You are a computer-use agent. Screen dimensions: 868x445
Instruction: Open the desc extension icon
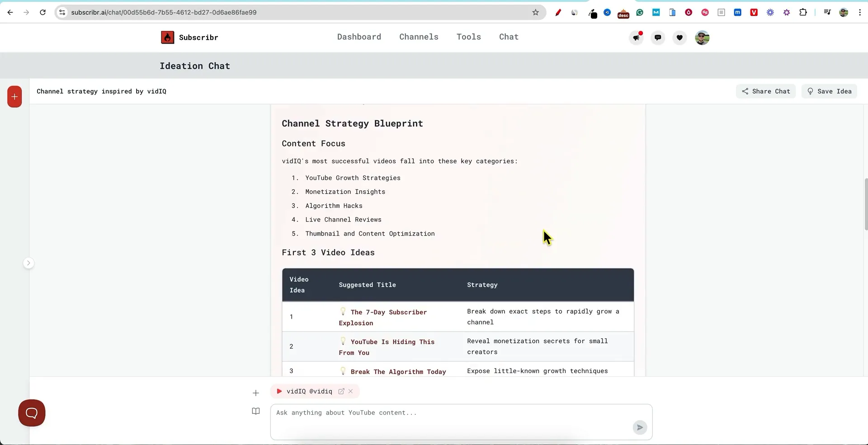coord(623,14)
